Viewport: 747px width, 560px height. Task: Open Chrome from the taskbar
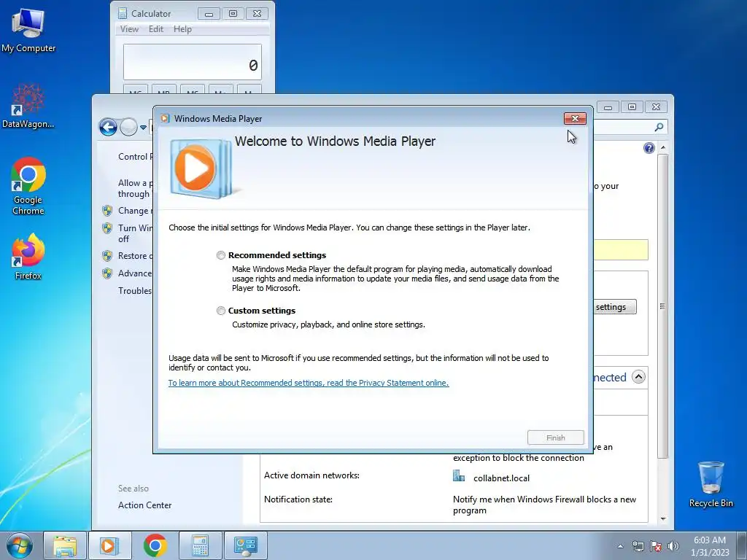pos(155,545)
